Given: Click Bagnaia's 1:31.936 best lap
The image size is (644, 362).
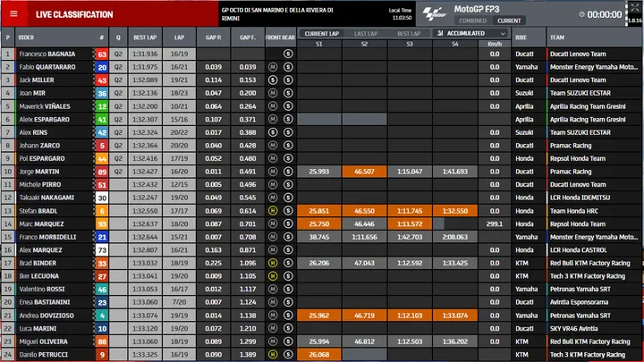Looking at the screenshot, I should [145, 54].
